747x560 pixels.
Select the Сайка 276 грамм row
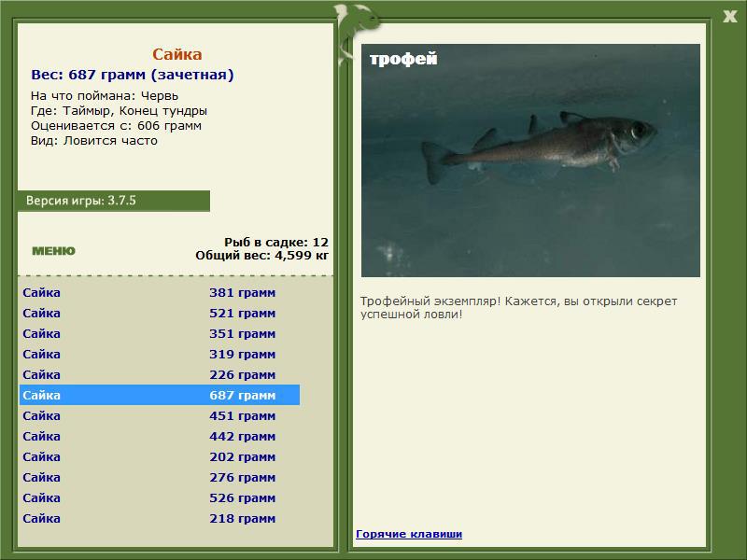point(160,477)
